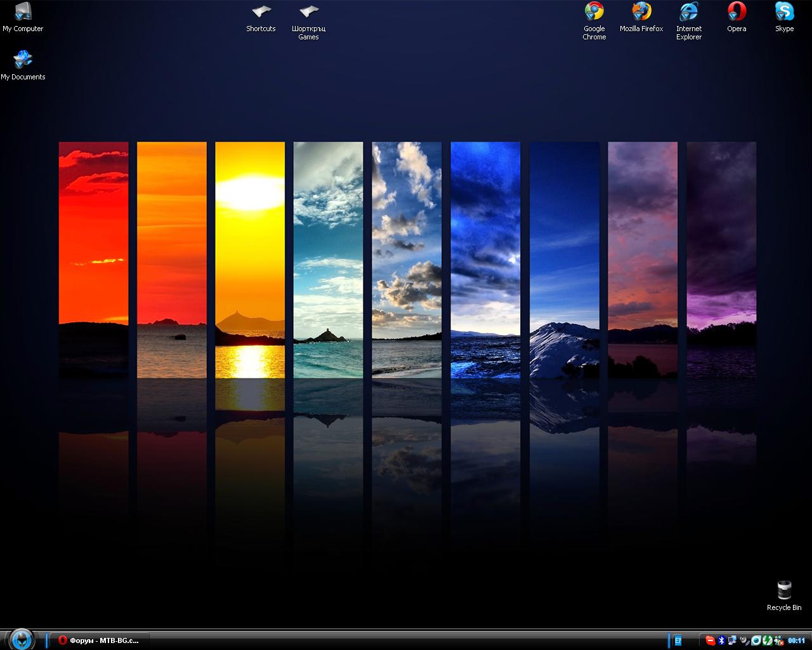This screenshot has width=812, height=650.
Task: Open the EN language bar selector
Action: pyautogui.click(x=678, y=640)
